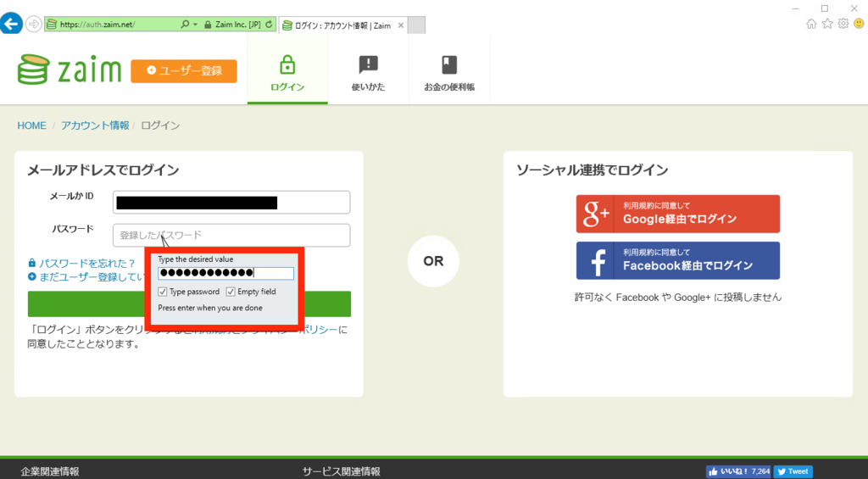The height and width of the screenshot is (479, 868).
Task: Open パスワードを忘れた？ link
Action: (82, 263)
